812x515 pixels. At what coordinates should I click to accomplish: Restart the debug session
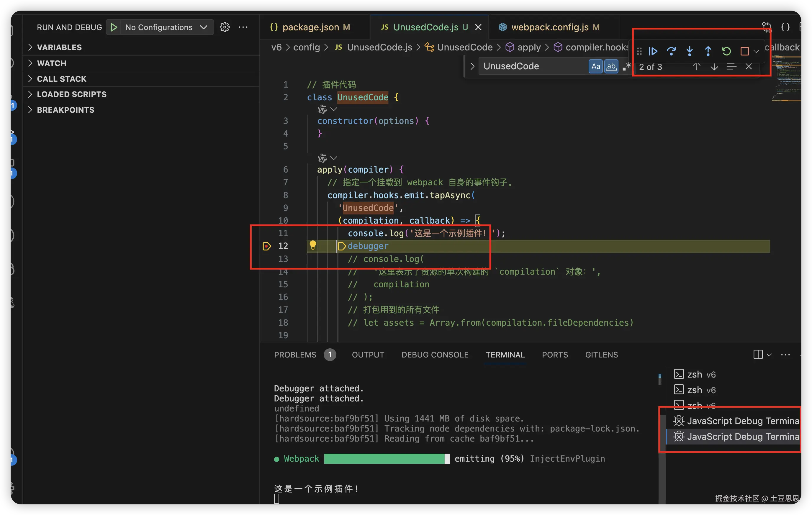pyautogui.click(x=726, y=51)
